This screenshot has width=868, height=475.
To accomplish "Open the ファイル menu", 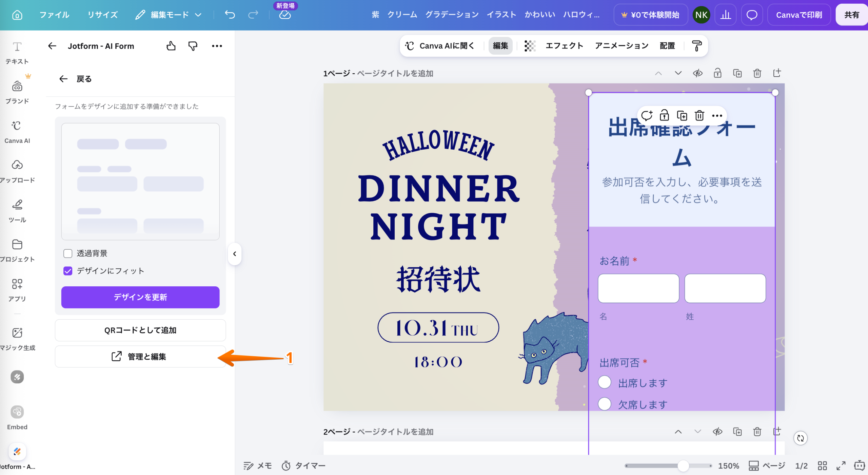I will (54, 15).
